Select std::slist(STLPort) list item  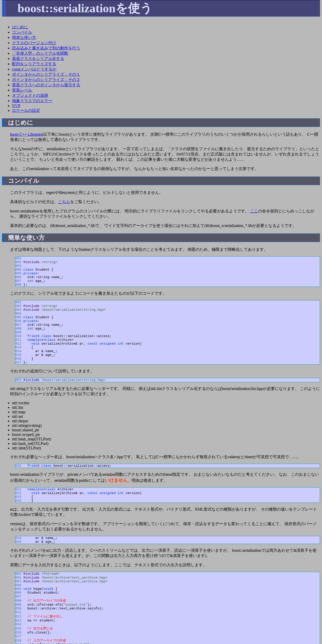point(26,448)
